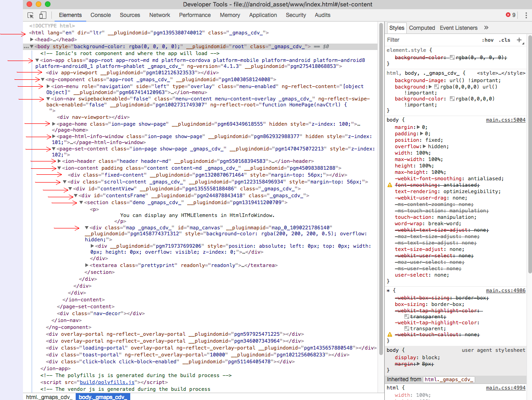This screenshot has width=532, height=400.
Task: Collapse the page-set-content node
Action: [54, 149]
